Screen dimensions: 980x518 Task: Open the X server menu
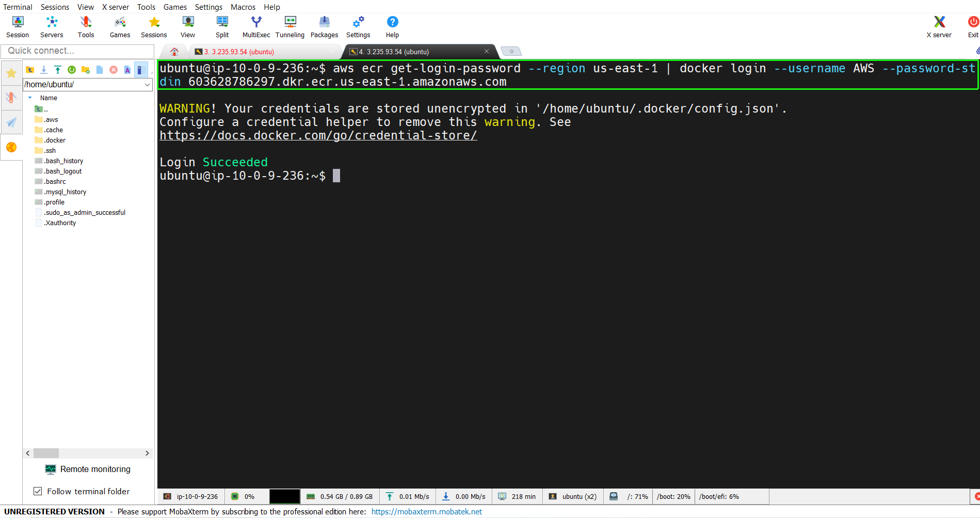pyautogui.click(x=116, y=7)
